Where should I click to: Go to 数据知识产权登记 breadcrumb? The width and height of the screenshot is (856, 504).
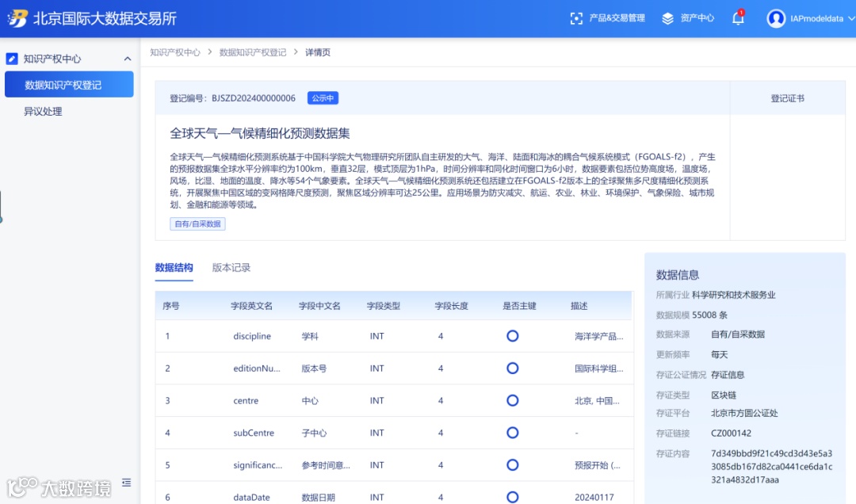click(253, 52)
